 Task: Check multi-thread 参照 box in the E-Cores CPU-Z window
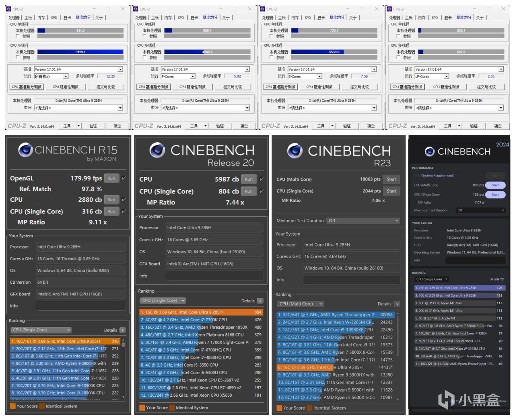pyautogui.click(x=271, y=57)
